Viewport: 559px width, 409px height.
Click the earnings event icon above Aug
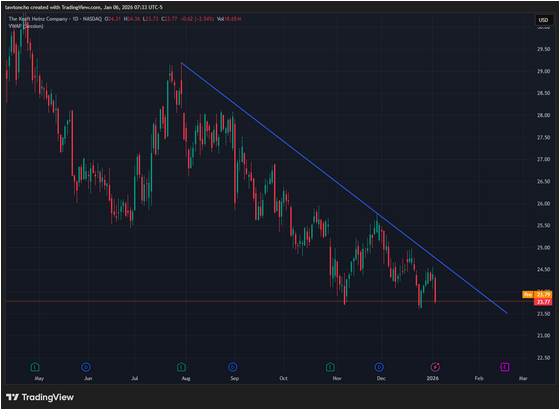click(x=181, y=367)
